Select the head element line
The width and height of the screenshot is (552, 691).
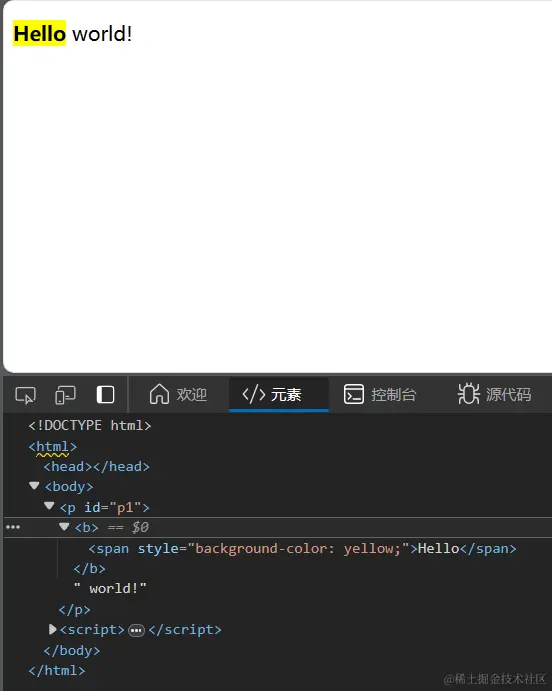[x=96, y=467]
